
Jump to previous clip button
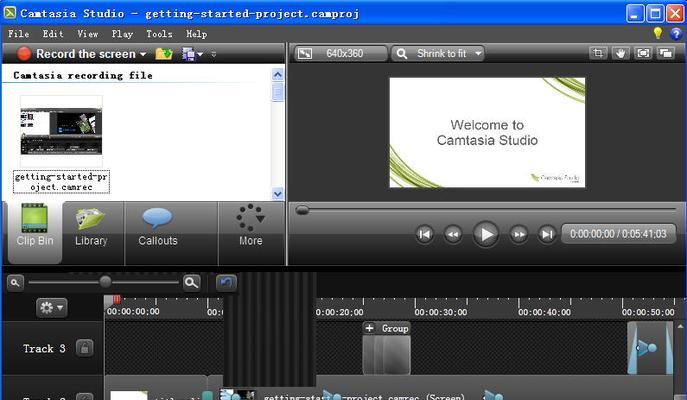[x=425, y=234]
